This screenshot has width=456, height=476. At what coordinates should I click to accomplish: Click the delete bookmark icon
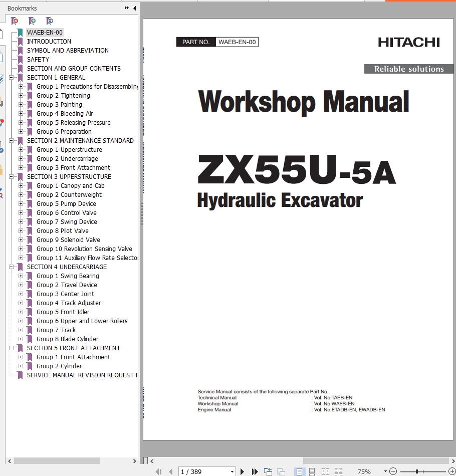click(15, 21)
